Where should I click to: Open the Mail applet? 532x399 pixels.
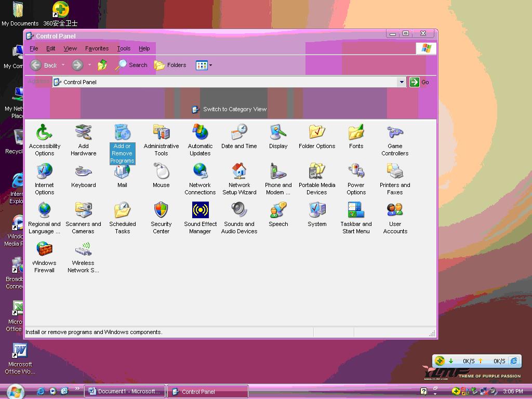click(x=122, y=176)
